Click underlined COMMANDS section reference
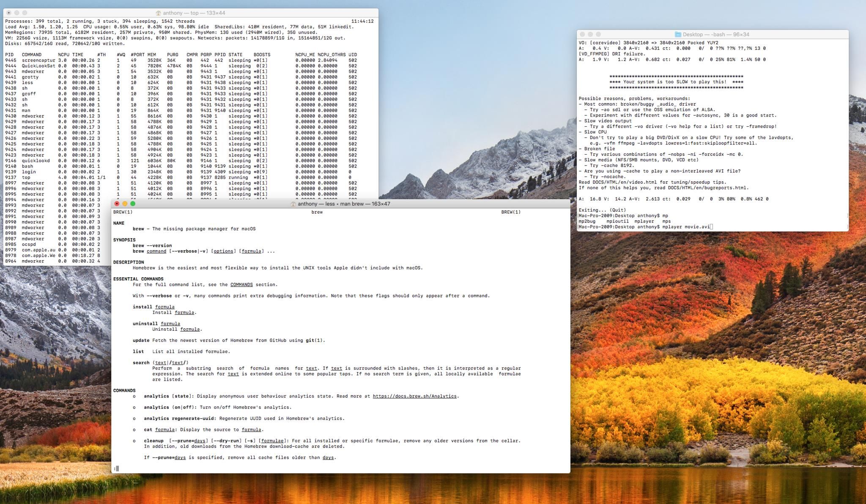Image resolution: width=866 pixels, height=504 pixels. tap(241, 285)
